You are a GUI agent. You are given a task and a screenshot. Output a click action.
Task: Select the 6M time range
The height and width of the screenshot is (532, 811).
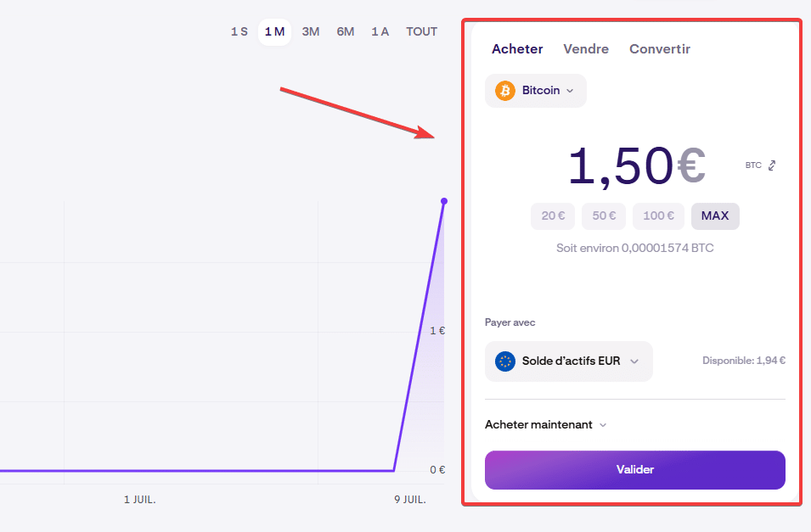(x=345, y=31)
